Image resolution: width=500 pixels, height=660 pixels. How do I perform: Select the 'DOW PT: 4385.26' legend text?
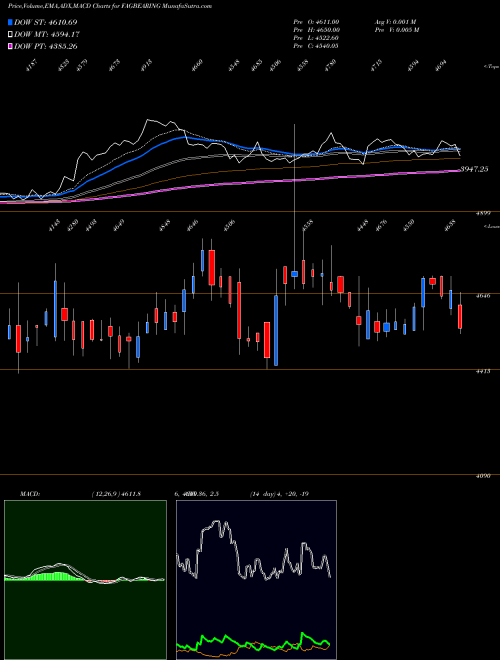point(45,46)
